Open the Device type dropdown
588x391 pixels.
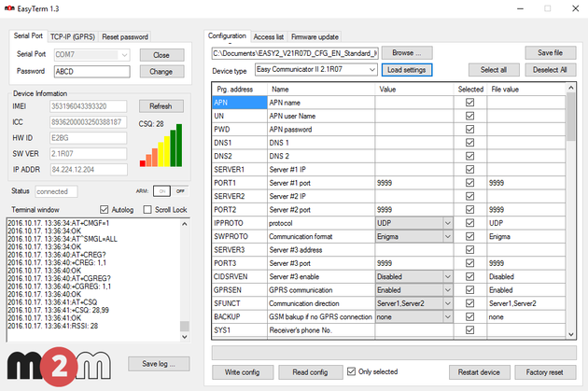[371, 70]
